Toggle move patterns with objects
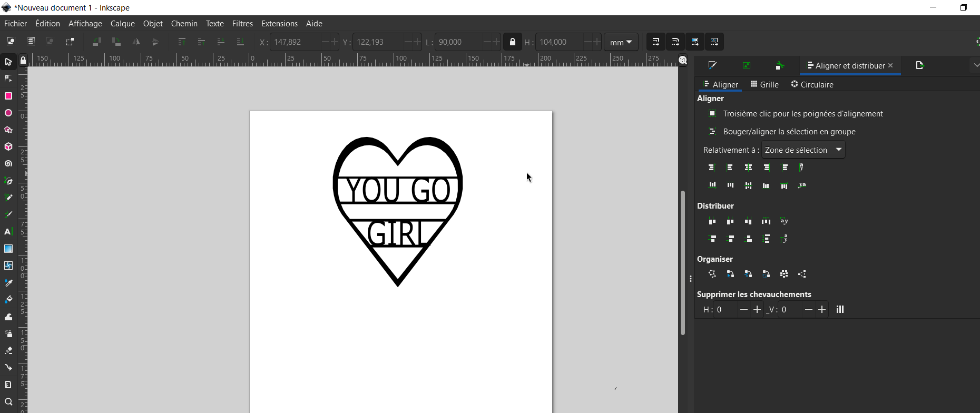 click(714, 42)
